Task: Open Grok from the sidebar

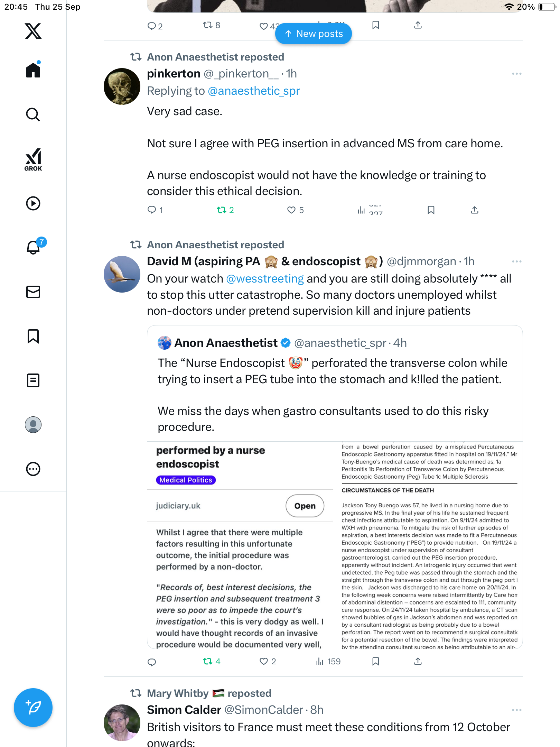Action: (33, 159)
